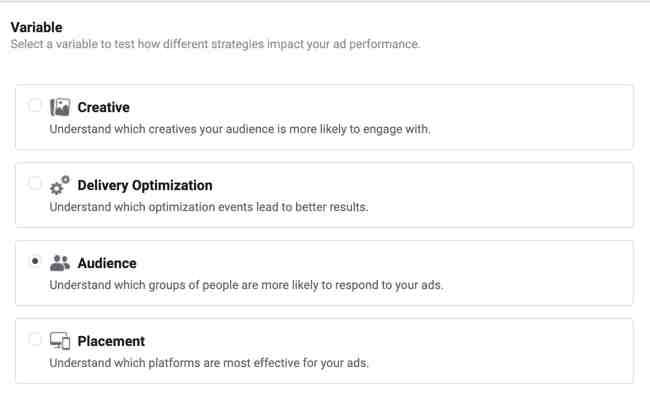Click the selected Audience radio button
Viewport: 650px width, 418px height.
coord(35,261)
